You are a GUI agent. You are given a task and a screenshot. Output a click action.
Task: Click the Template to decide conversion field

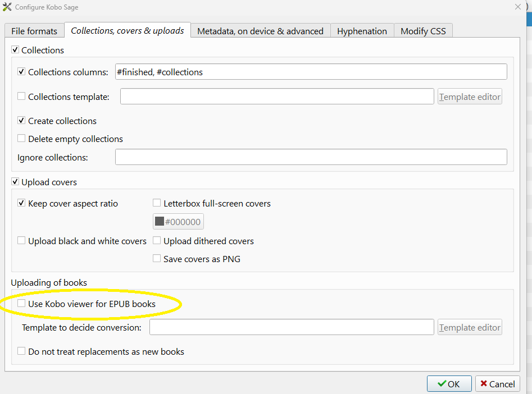(x=292, y=327)
